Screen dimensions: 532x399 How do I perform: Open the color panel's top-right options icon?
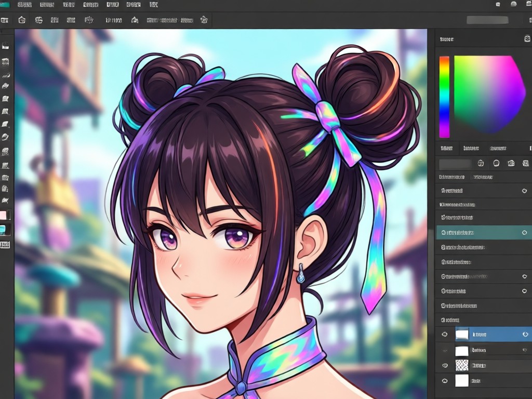(x=527, y=38)
